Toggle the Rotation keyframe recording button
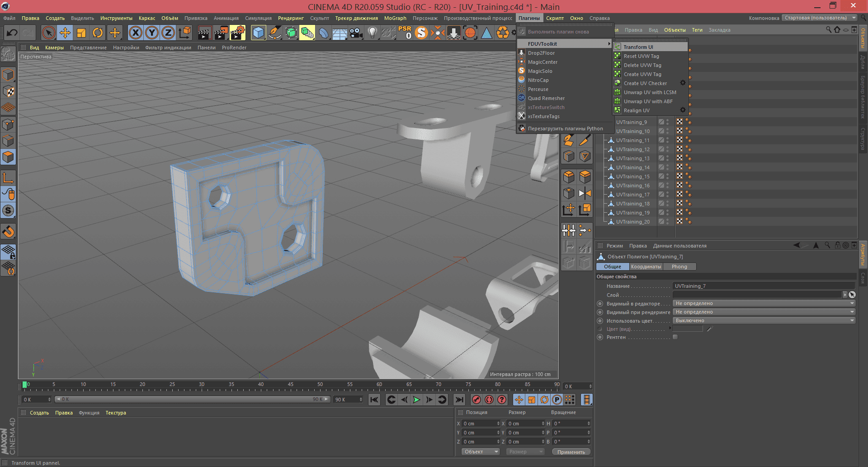Viewport: 868px width, 467px height. (x=544, y=400)
